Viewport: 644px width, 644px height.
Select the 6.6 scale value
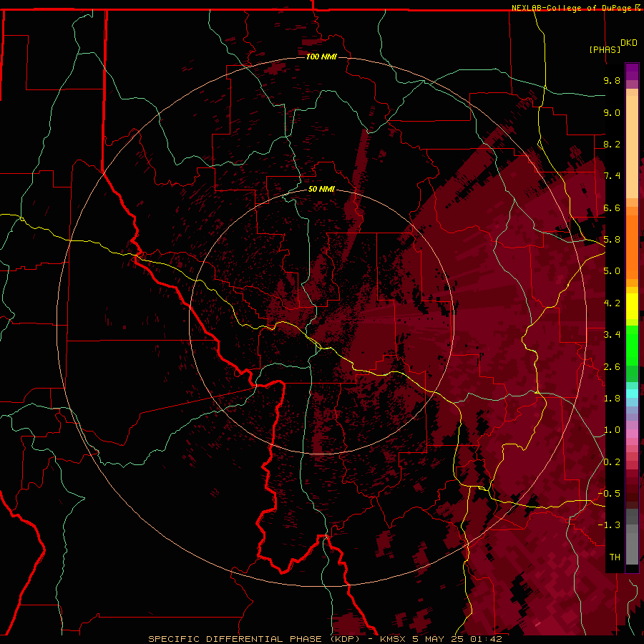coord(612,208)
